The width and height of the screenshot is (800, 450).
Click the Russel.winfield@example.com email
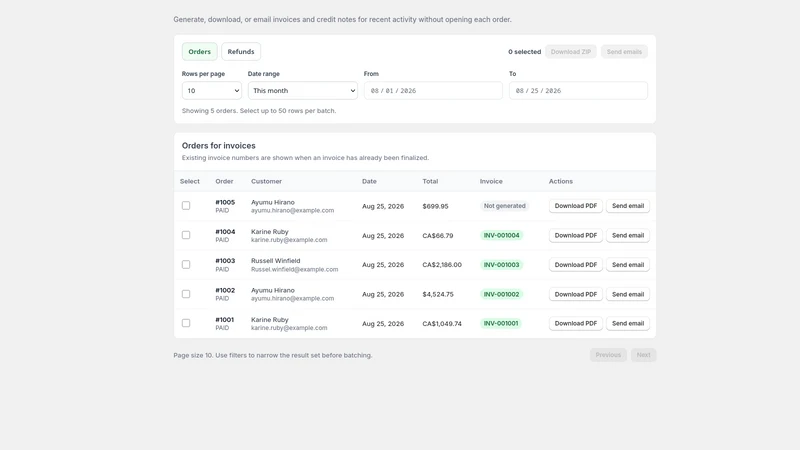294,269
